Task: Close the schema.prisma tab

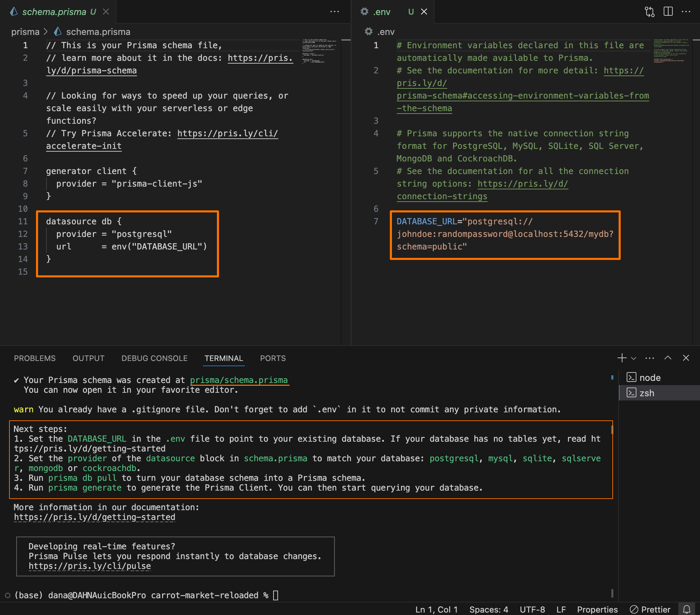Action: 106,12
